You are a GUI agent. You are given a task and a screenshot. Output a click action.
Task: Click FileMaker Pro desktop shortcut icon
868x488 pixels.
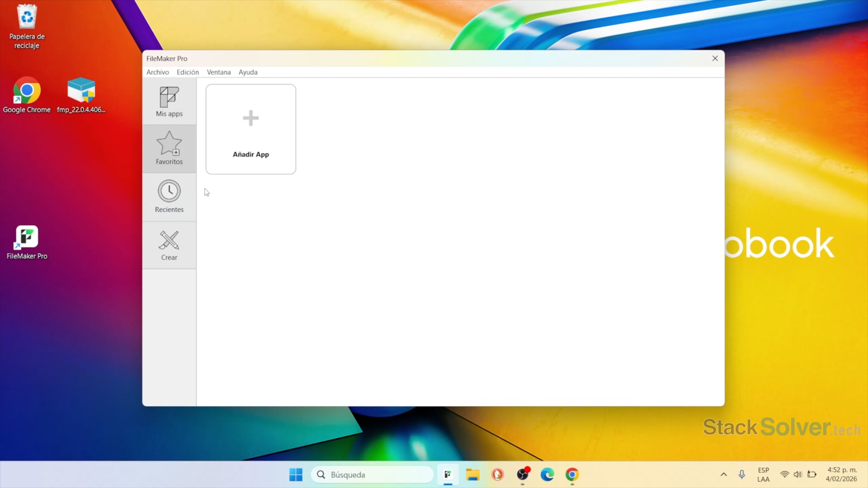click(27, 237)
